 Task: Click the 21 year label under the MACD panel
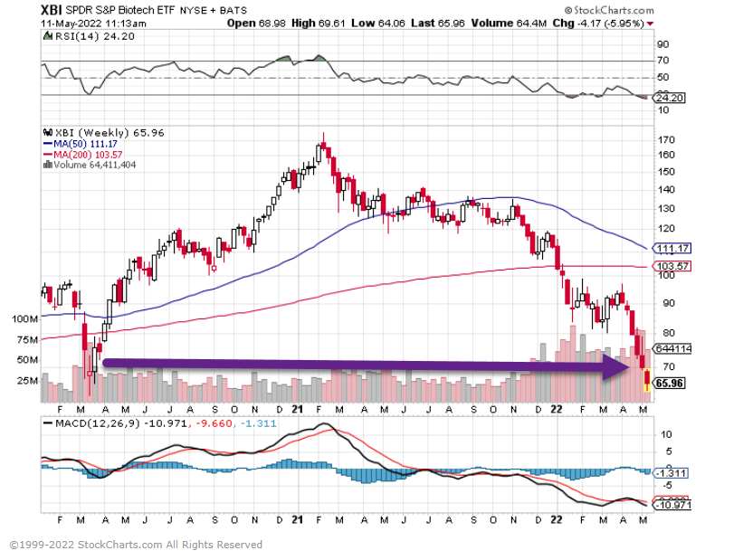297,519
